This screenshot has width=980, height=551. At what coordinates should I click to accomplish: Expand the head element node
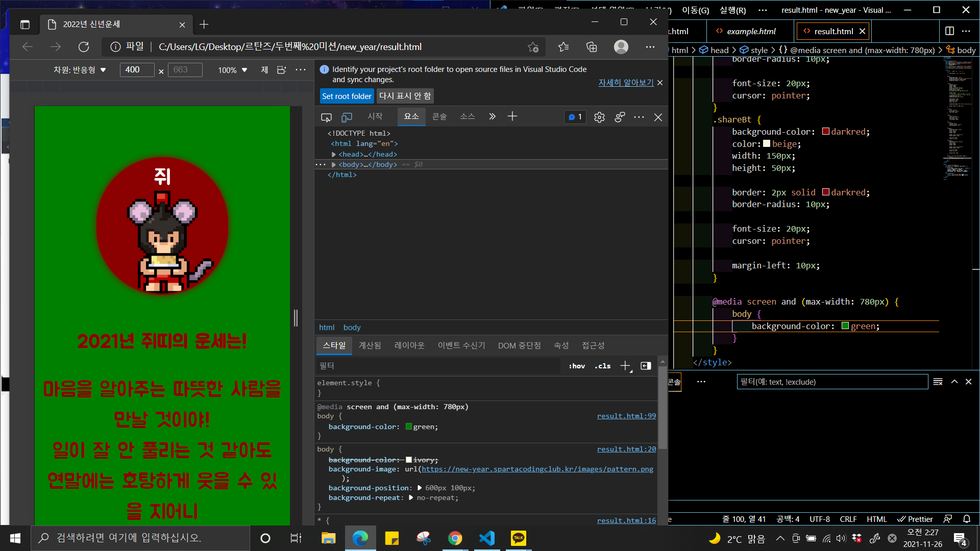334,155
